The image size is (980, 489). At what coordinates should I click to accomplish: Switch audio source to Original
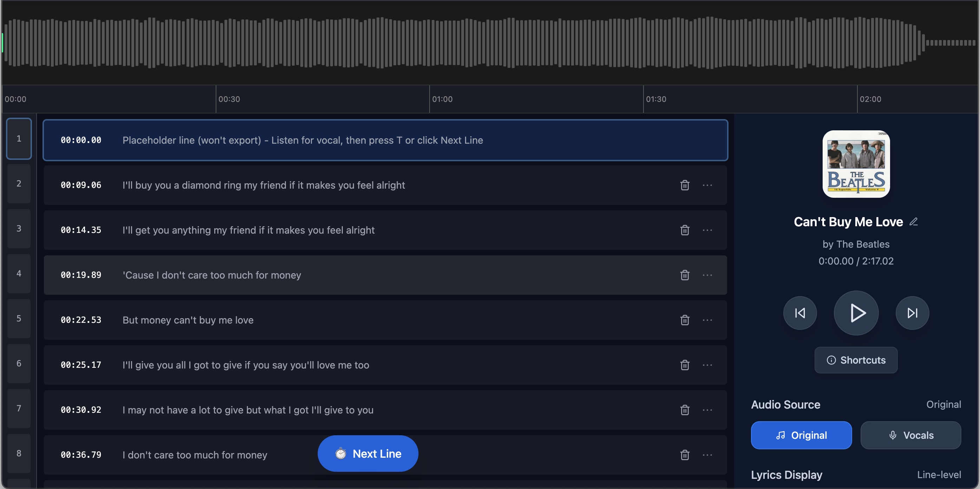click(801, 435)
